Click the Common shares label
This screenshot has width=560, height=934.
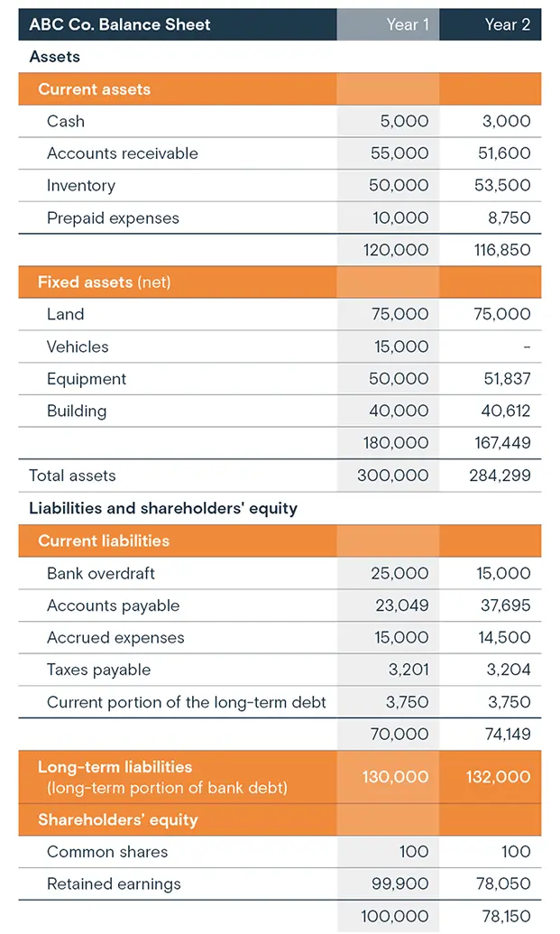coord(106,852)
